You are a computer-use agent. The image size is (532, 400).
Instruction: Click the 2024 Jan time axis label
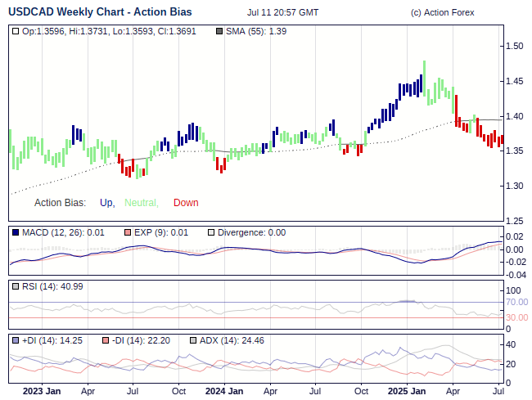click(x=223, y=391)
